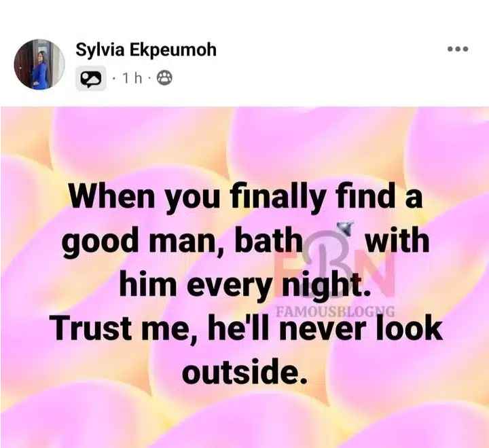
Task: Click the Sylvia Ekpeumoh name link
Action: (146, 50)
